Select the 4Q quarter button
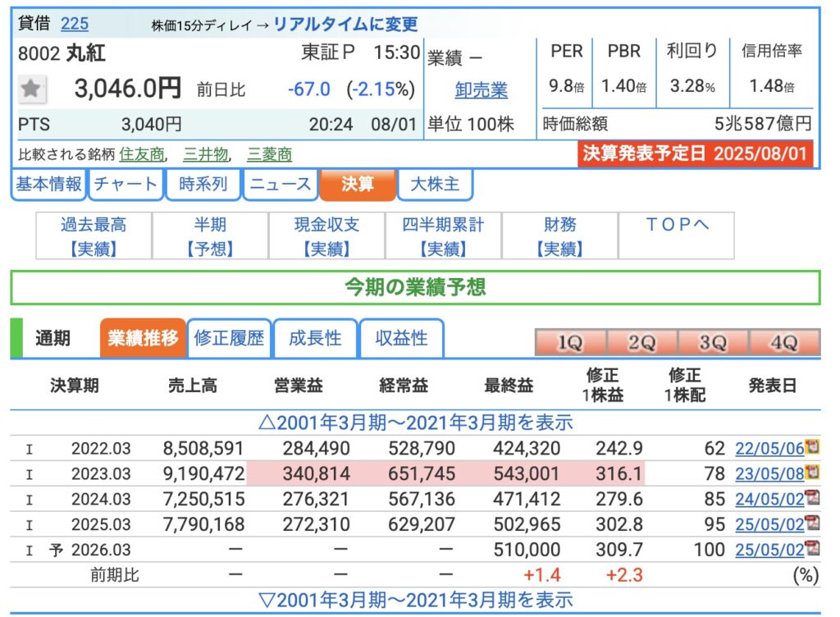The height and width of the screenshot is (617, 840). 784,342
